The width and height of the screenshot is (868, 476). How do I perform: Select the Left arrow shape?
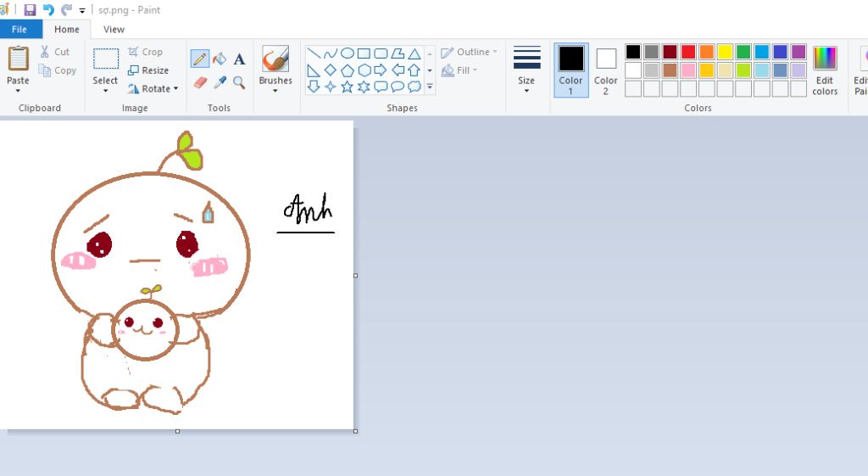coord(398,70)
